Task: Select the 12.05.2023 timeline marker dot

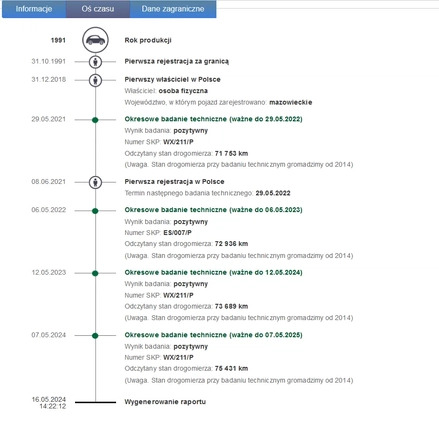Action: click(x=95, y=273)
